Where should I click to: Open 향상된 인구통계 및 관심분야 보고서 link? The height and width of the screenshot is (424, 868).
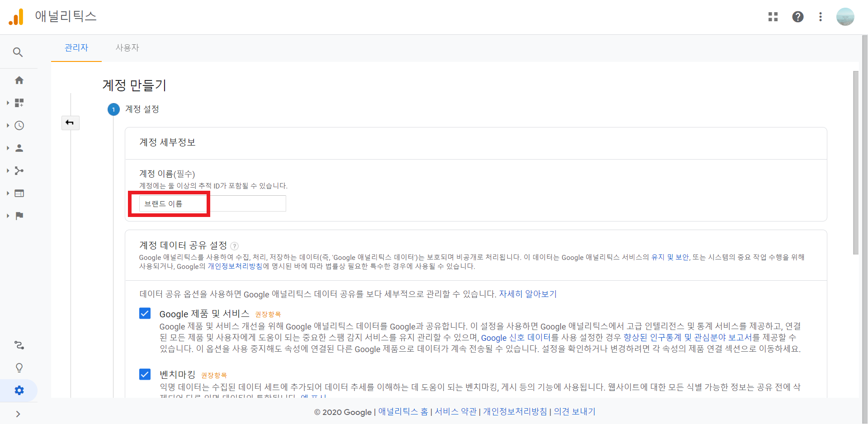pyautogui.click(x=687, y=338)
